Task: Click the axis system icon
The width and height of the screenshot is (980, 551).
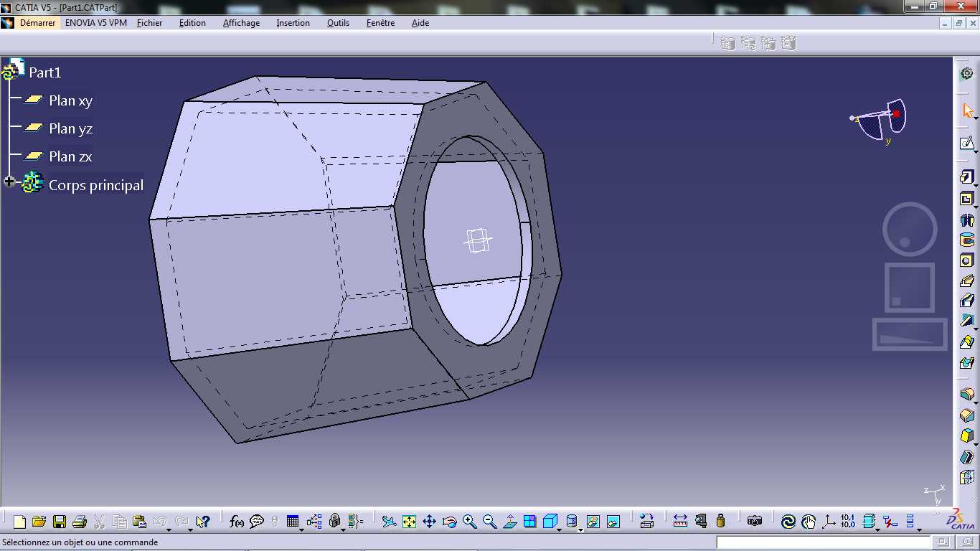Action: point(828,522)
